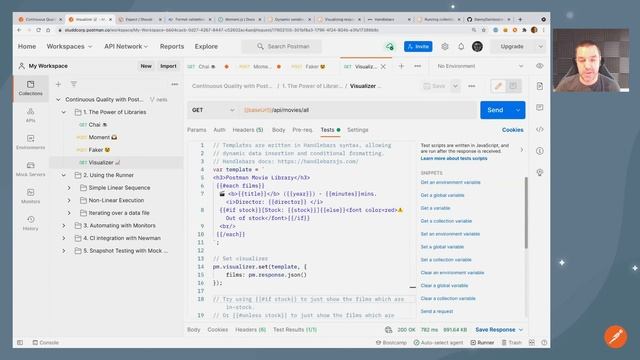Image resolution: width=640 pixels, height=360 pixels.
Task: Click the comment mode icon next to pencil
Action: 513,86
